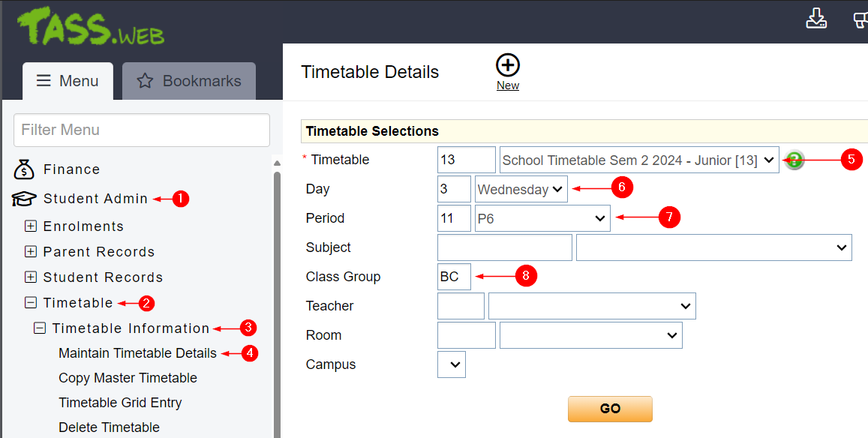Click the green help icon beside Timetable
Viewport: 868px width, 438px height.
[794, 160]
